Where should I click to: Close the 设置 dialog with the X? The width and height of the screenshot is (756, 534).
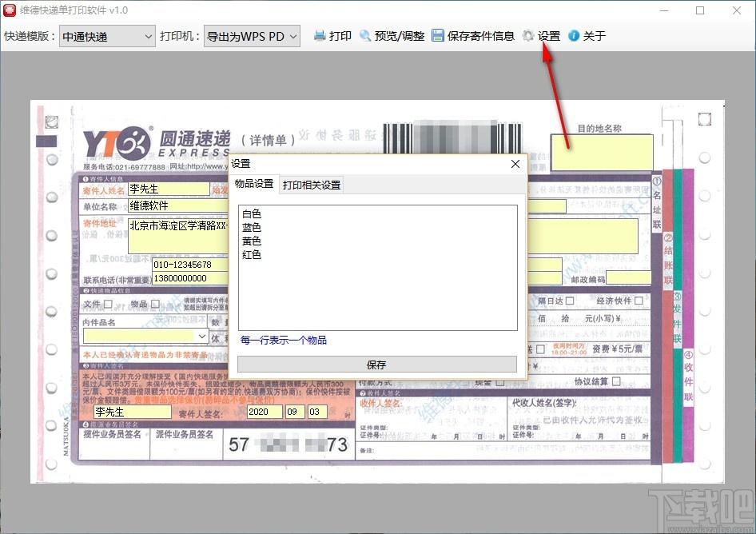pyautogui.click(x=515, y=164)
